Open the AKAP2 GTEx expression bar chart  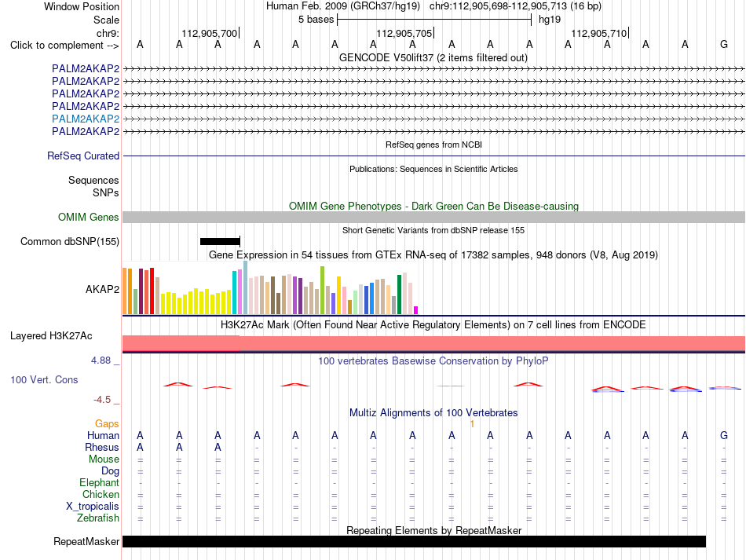pyautogui.click(x=270, y=287)
